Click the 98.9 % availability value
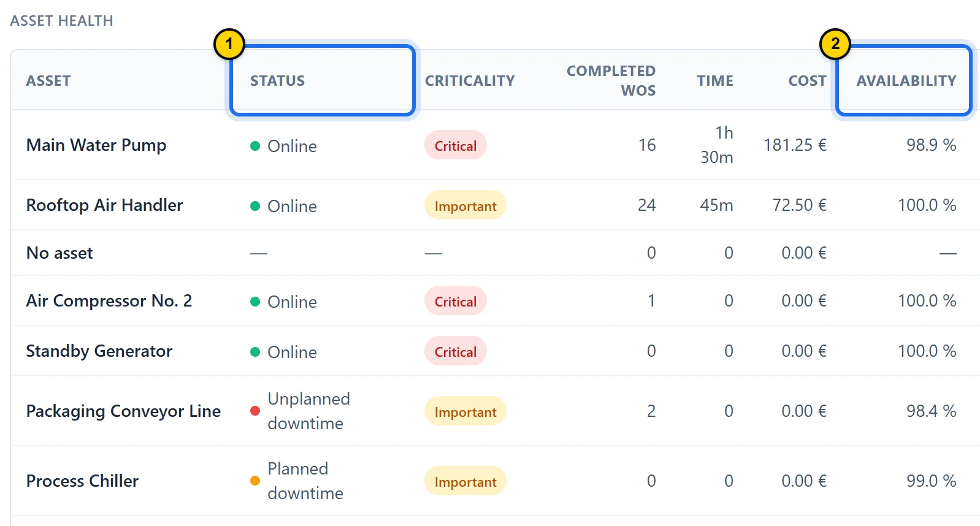The image size is (980, 526). (931, 145)
